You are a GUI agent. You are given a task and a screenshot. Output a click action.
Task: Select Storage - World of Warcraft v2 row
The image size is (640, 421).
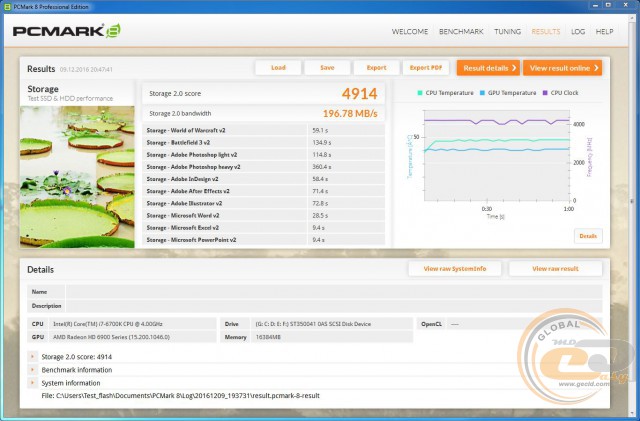(x=263, y=130)
